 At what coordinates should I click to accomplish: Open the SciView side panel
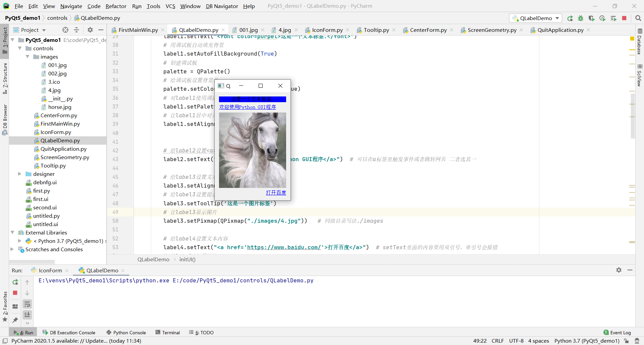click(640, 76)
